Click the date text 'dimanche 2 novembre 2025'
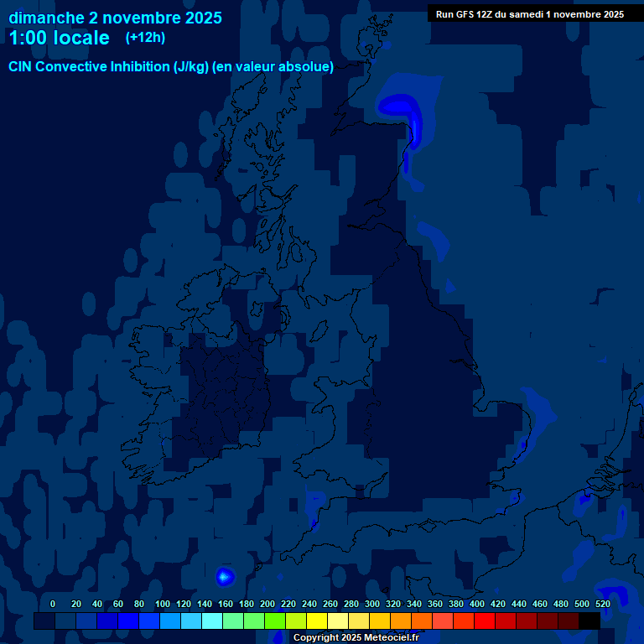 click(x=116, y=18)
